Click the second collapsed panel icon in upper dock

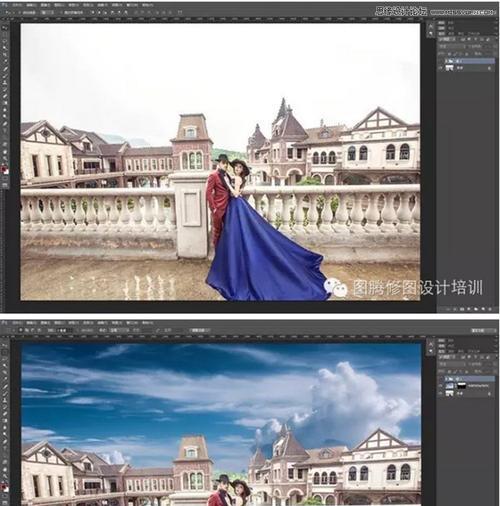tap(431, 33)
